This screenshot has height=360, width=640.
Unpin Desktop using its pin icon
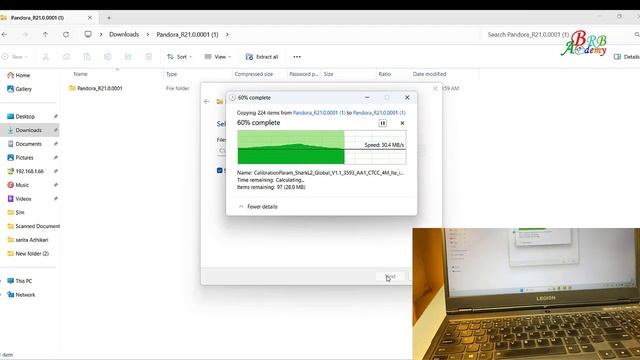pyautogui.click(x=56, y=116)
